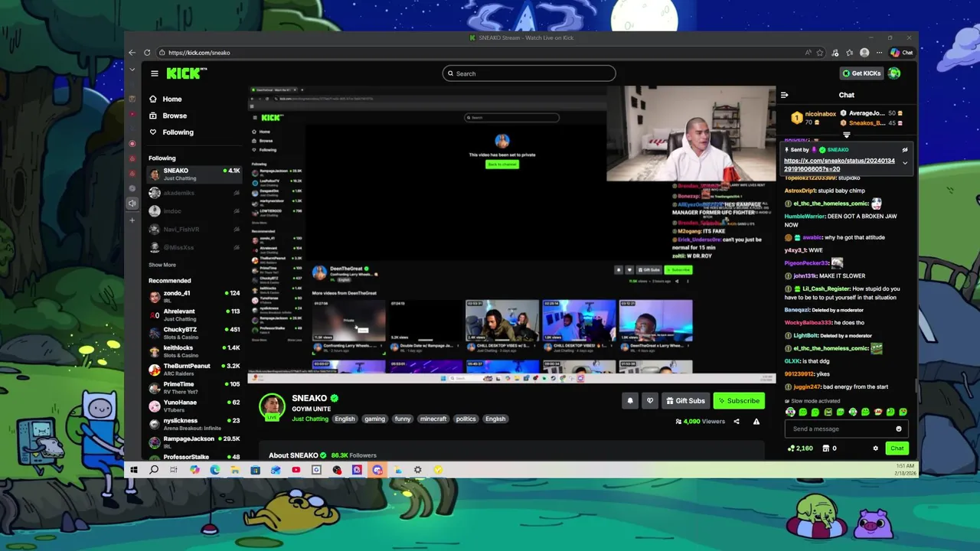Open recommended channel PrimeTime
The width and height of the screenshot is (980, 551).
pos(194,387)
